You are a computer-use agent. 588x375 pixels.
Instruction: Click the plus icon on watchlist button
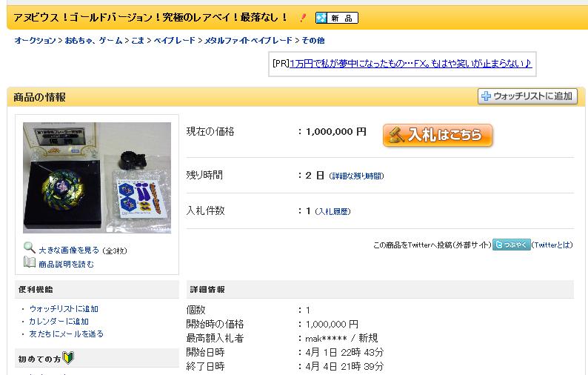coord(486,96)
